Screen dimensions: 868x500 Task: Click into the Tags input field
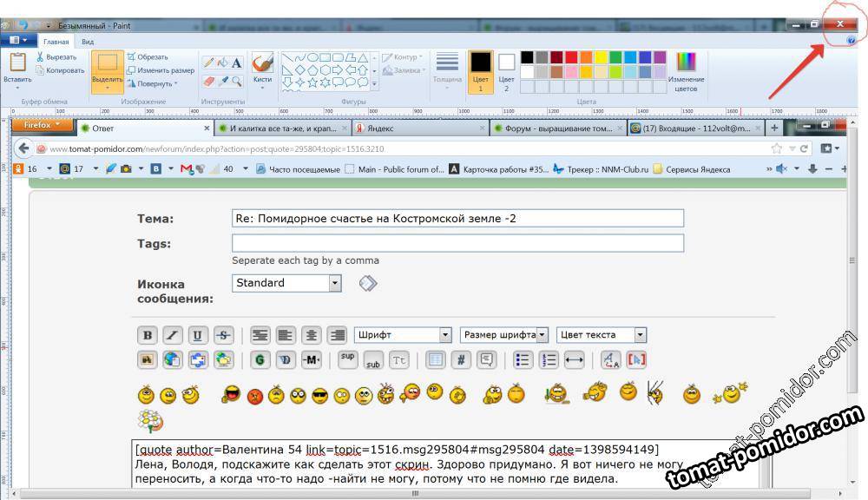coord(457,244)
